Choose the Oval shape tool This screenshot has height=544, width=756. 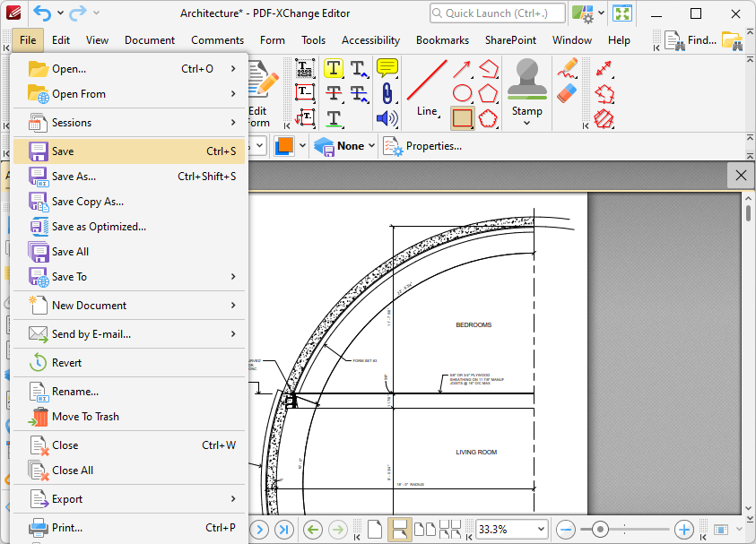click(462, 93)
